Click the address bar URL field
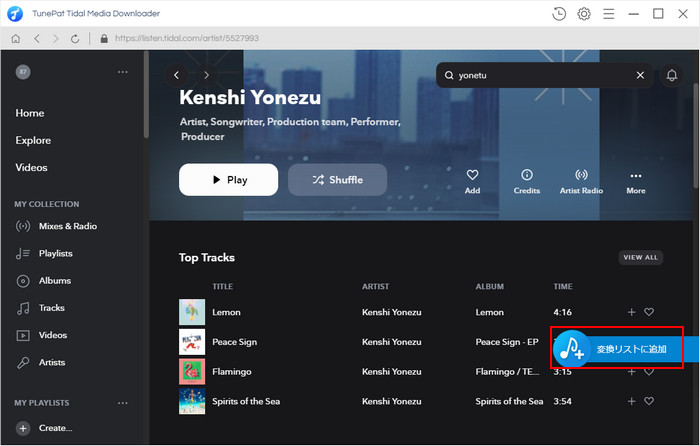Image resolution: width=700 pixels, height=446 pixels. tap(187, 38)
